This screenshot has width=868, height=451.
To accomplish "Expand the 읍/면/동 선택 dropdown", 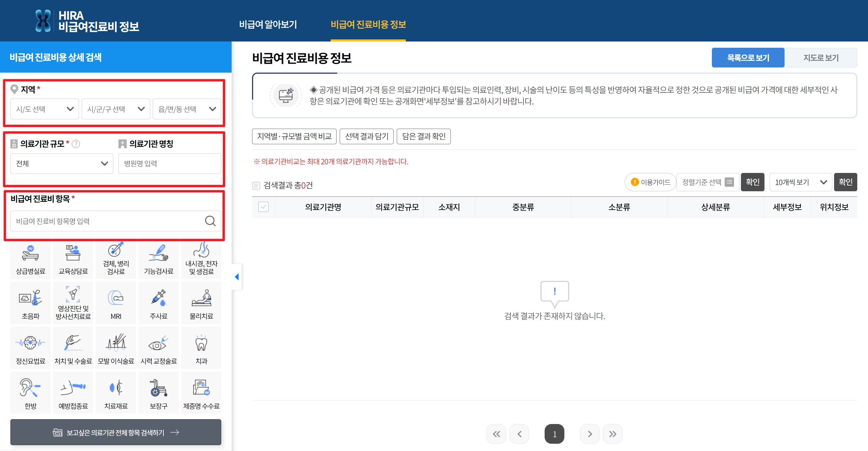I will coord(187,109).
